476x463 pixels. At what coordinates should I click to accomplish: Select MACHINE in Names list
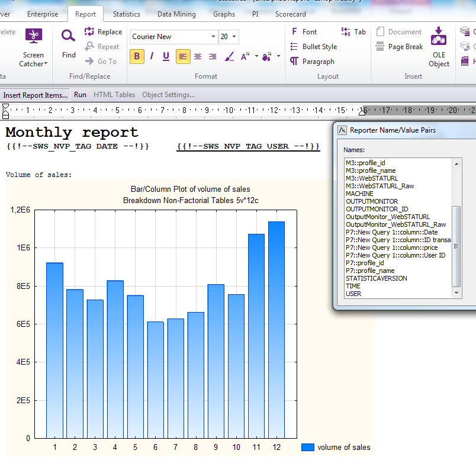click(x=359, y=194)
